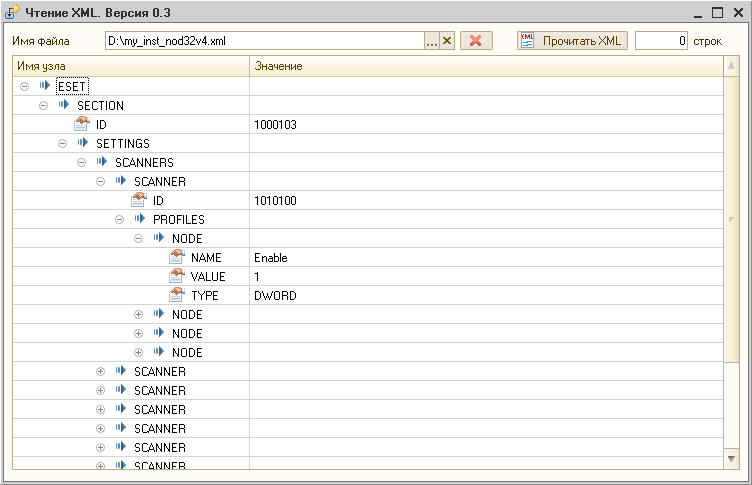
Task: Close the Чтение XML window
Action: (x=739, y=12)
